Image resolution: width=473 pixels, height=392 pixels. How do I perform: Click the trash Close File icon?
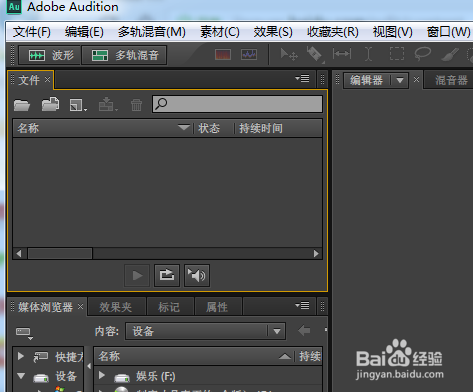136,105
